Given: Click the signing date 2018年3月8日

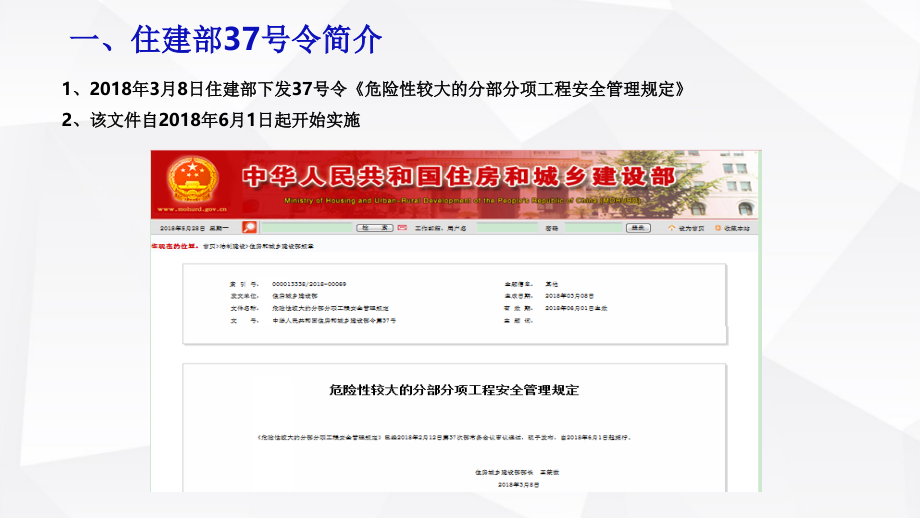Looking at the screenshot, I should pos(518,485).
